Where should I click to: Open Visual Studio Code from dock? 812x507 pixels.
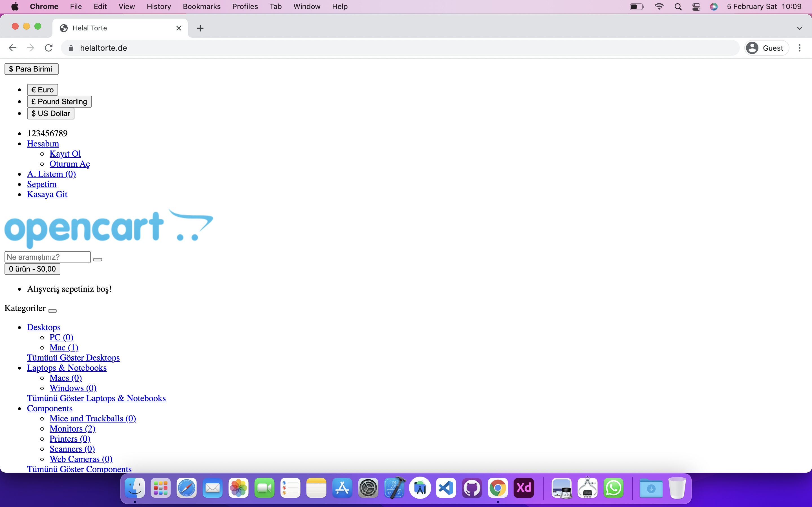(446, 488)
